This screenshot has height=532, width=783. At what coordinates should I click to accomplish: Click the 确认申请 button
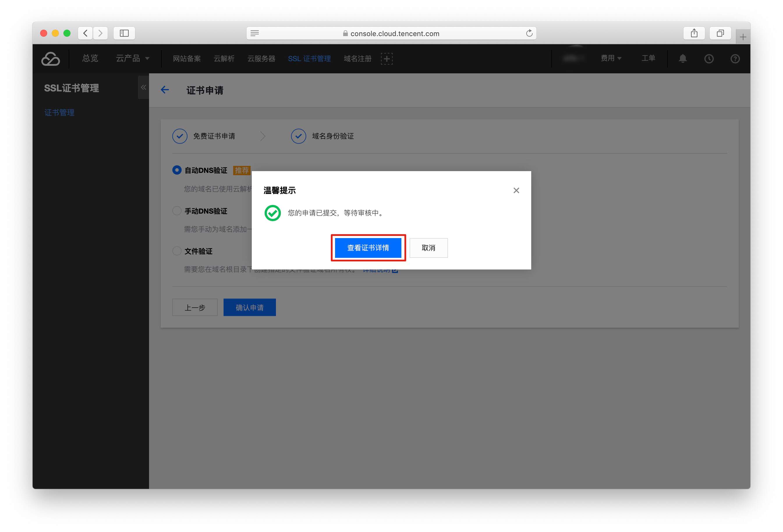tap(250, 308)
